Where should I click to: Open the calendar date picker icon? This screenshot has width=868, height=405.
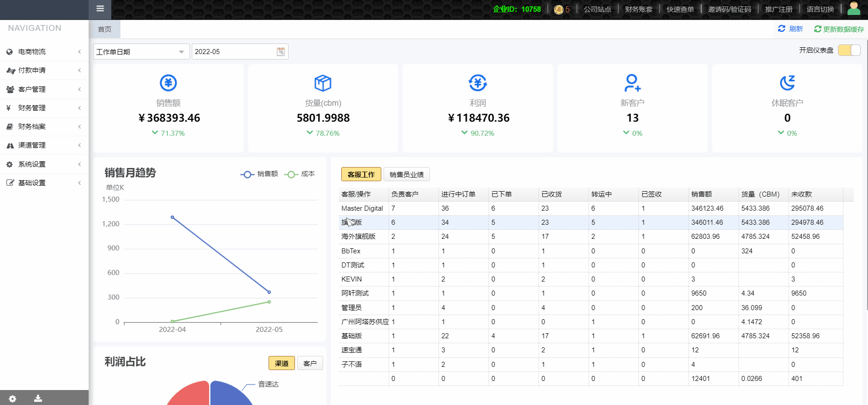[x=281, y=52]
